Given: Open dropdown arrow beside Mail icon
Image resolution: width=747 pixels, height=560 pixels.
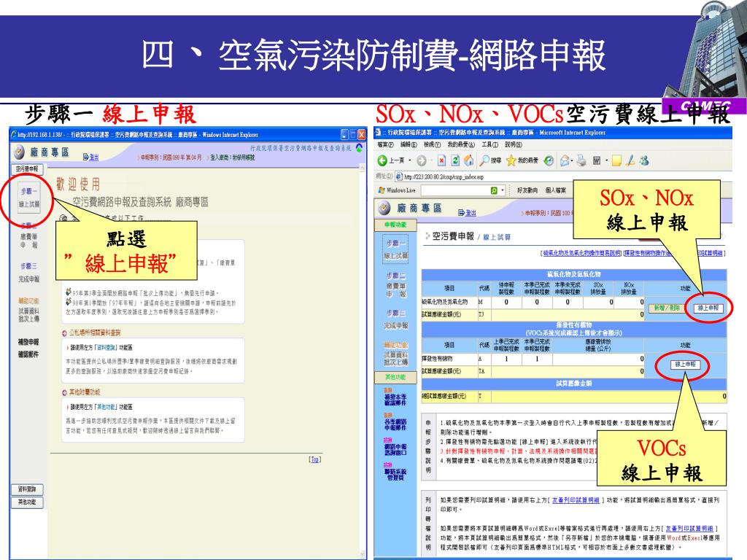Looking at the screenshot, I should 572,161.
